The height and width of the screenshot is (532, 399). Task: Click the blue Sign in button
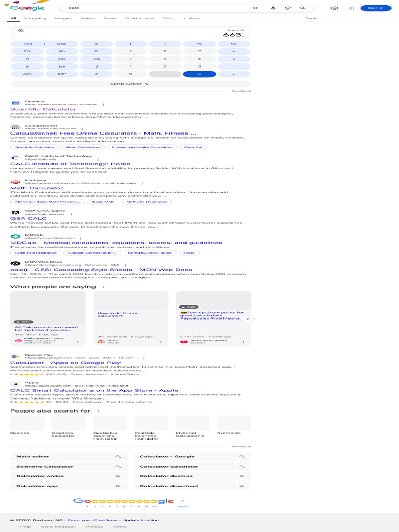click(376, 8)
